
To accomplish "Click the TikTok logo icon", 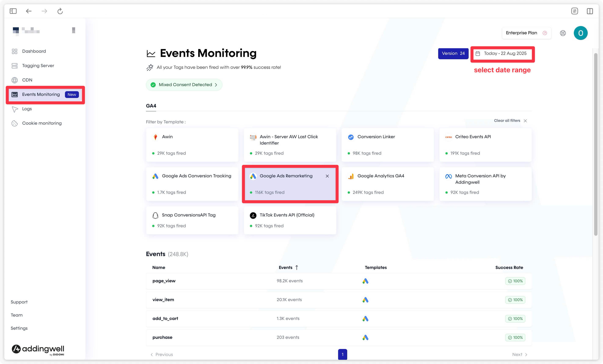I will click(x=253, y=215).
